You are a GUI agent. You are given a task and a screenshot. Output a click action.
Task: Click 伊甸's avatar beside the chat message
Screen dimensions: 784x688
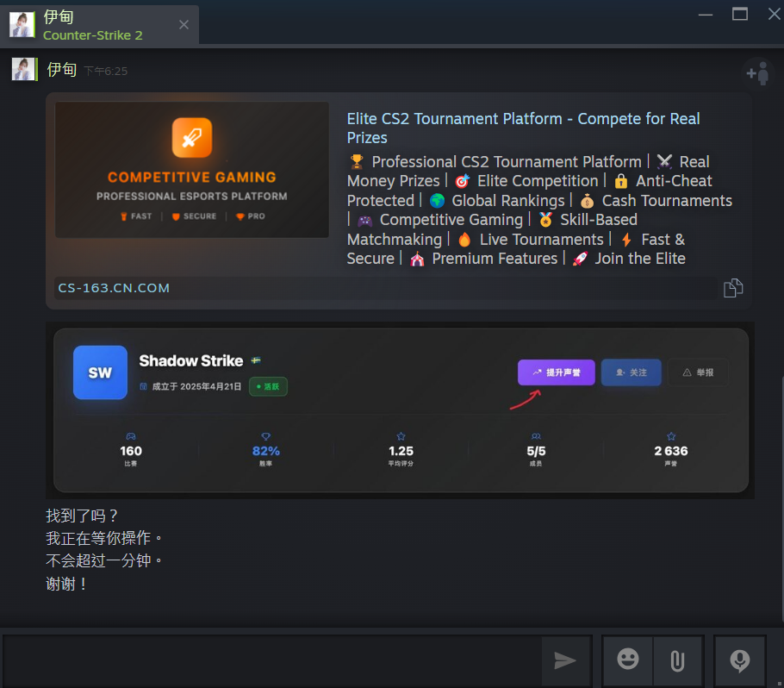pos(23,70)
